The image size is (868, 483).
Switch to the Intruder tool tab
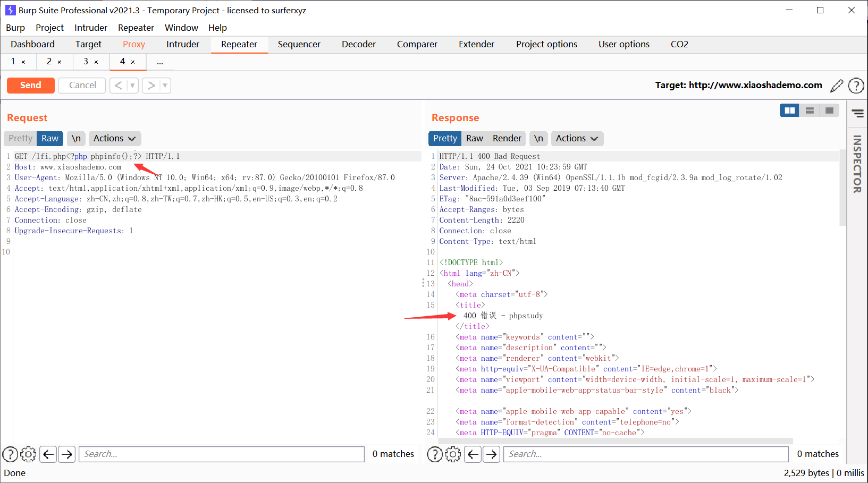point(183,45)
